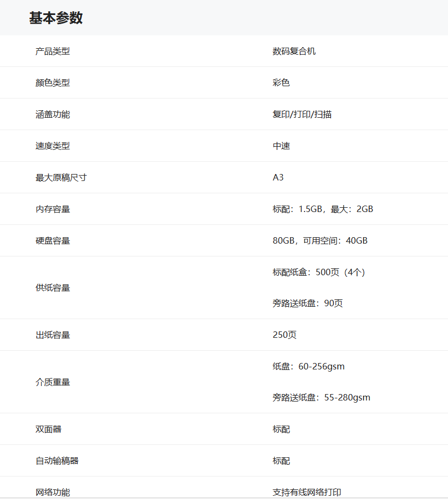Click the 旁路送纸盘:90页 value
Screen dimensions: 448x499
pyautogui.click(x=307, y=304)
